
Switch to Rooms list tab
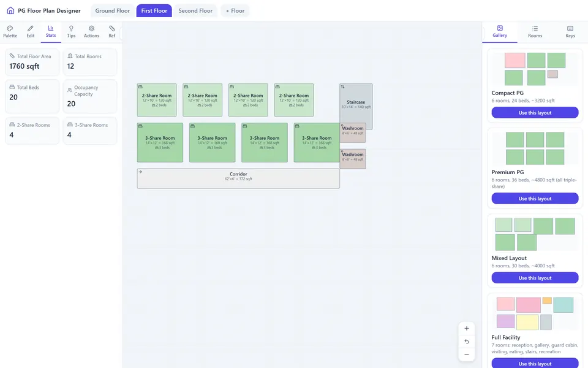coord(535,31)
